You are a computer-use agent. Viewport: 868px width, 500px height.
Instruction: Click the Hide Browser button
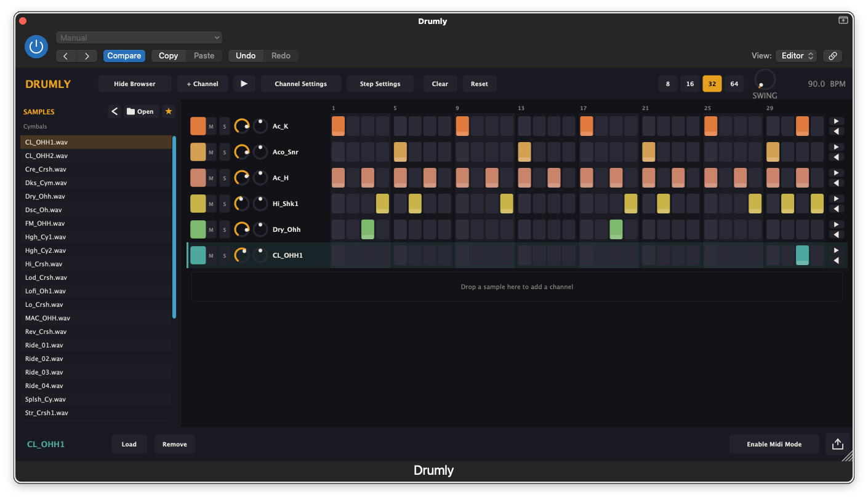coord(135,84)
